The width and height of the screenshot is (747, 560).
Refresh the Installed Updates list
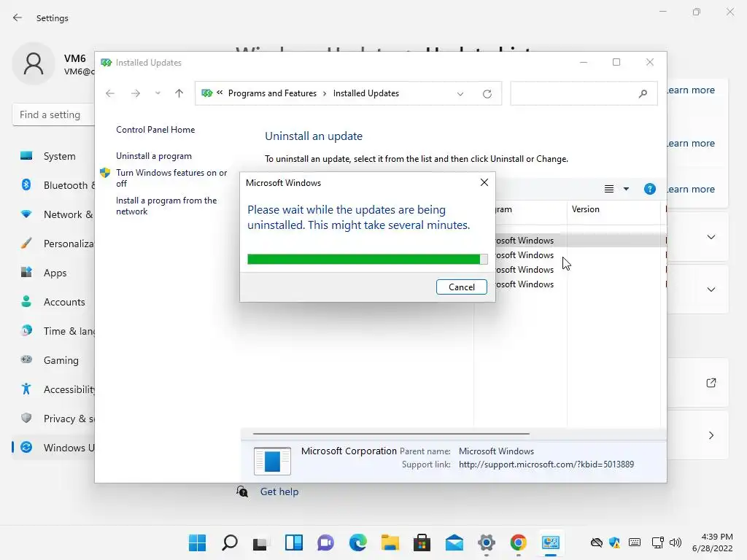pyautogui.click(x=487, y=94)
